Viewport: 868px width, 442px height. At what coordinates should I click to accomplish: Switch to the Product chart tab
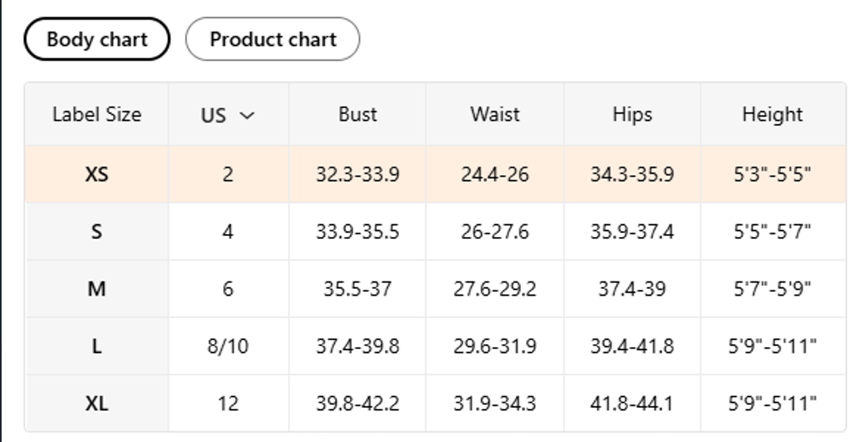(x=272, y=39)
